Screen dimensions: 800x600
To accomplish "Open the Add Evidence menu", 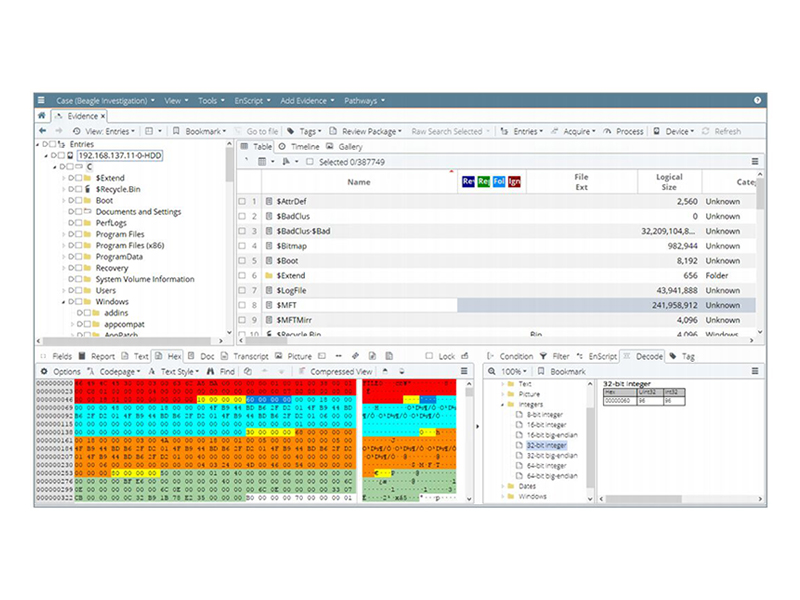I will coord(307,101).
